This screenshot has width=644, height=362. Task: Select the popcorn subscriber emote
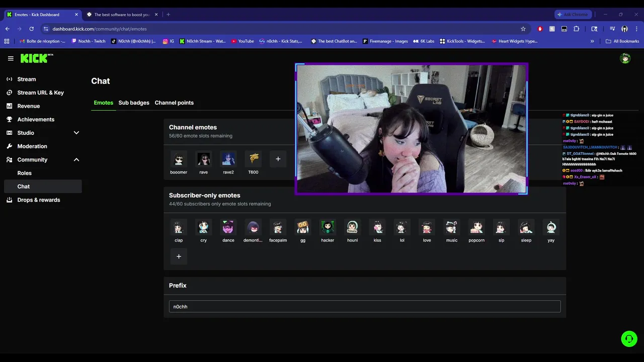[476, 227]
